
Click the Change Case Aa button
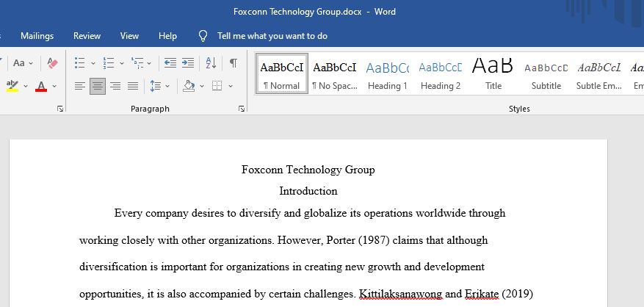[x=19, y=63]
